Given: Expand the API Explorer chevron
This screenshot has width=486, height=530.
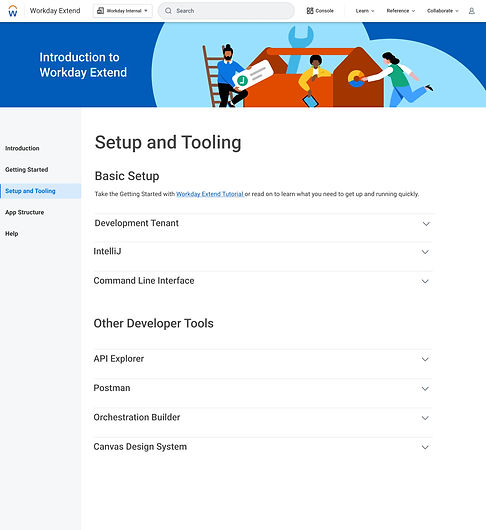Looking at the screenshot, I should pos(425,359).
